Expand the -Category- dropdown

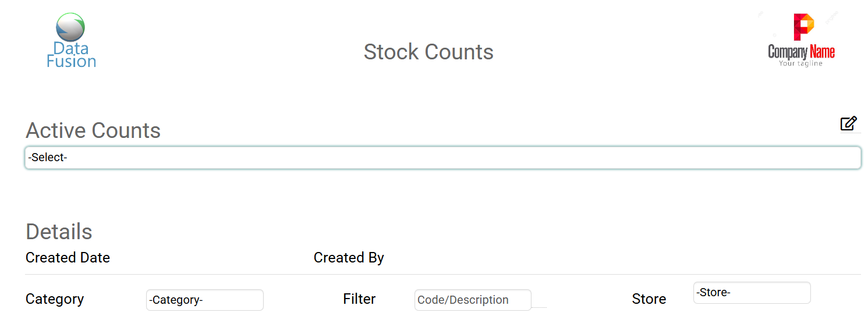point(204,300)
